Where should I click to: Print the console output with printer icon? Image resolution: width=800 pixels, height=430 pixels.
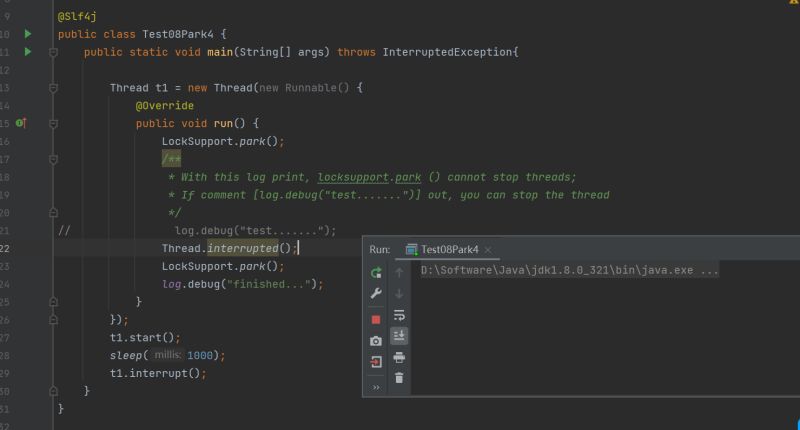pyautogui.click(x=399, y=358)
